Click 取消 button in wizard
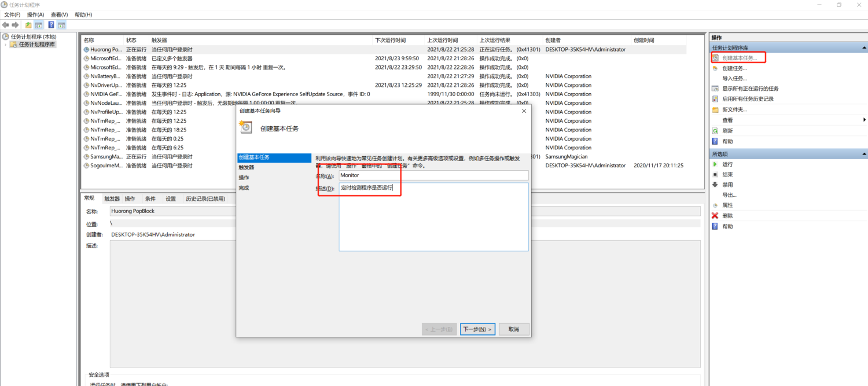The image size is (868, 386). point(514,329)
